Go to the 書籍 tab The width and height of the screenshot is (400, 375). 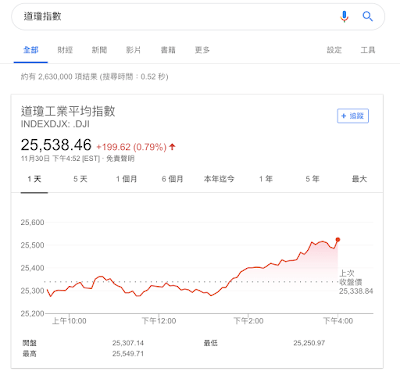pos(168,50)
